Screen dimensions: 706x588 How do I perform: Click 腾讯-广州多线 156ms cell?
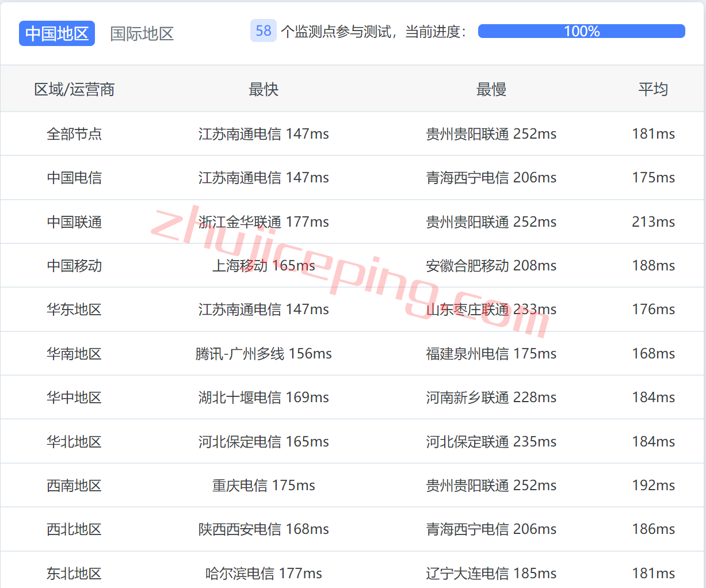coord(264,354)
